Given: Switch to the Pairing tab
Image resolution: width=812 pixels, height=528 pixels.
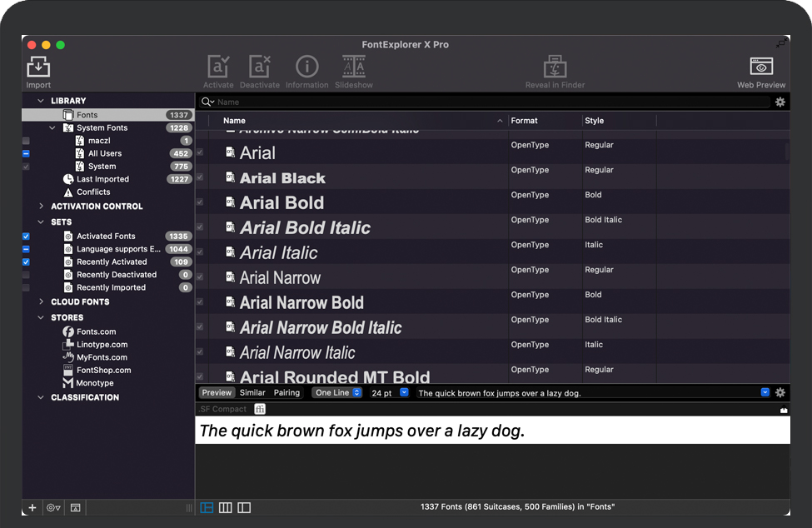Looking at the screenshot, I should (286, 392).
